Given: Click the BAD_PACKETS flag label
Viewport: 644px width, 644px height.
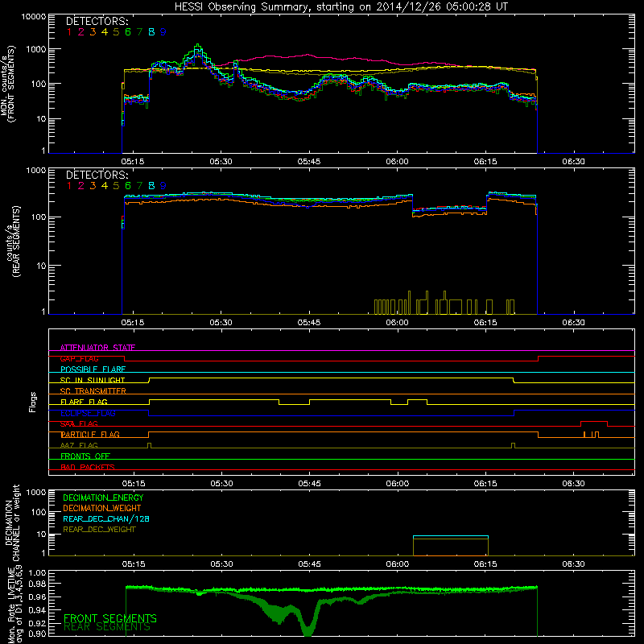Looking at the screenshot, I should pyautogui.click(x=88, y=467).
